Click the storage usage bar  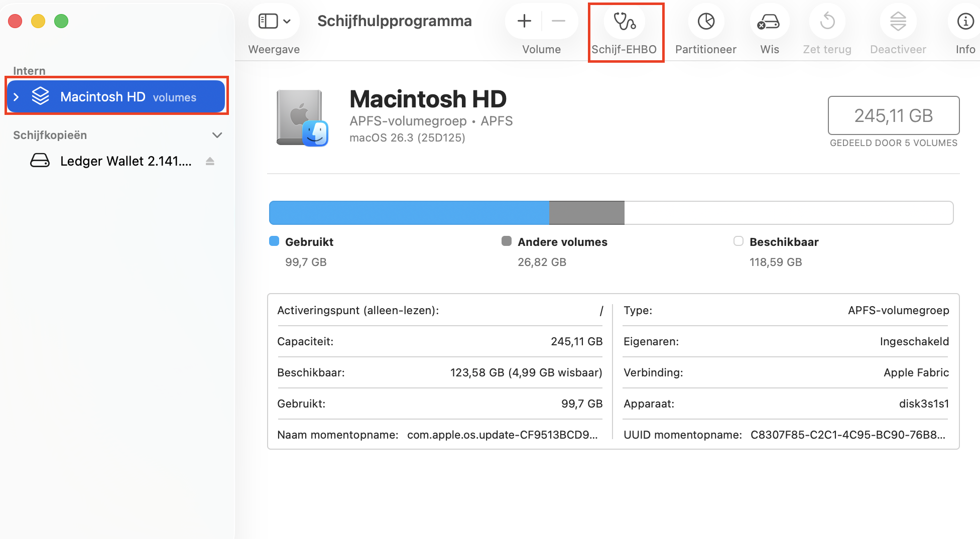pos(610,212)
